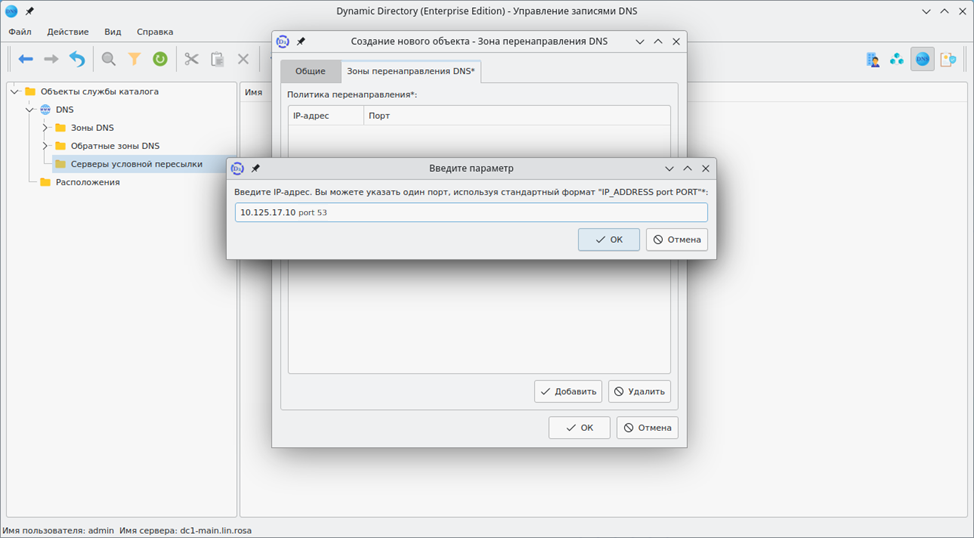This screenshot has width=974, height=538.
Task: Open search with the magnifier icon
Action: [x=109, y=59]
